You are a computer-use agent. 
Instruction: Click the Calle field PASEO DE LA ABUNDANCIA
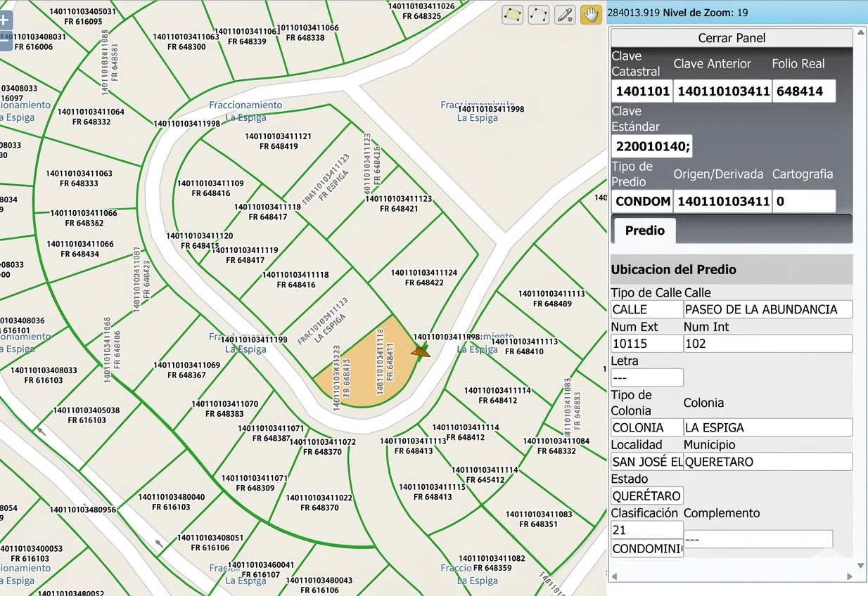[767, 309]
